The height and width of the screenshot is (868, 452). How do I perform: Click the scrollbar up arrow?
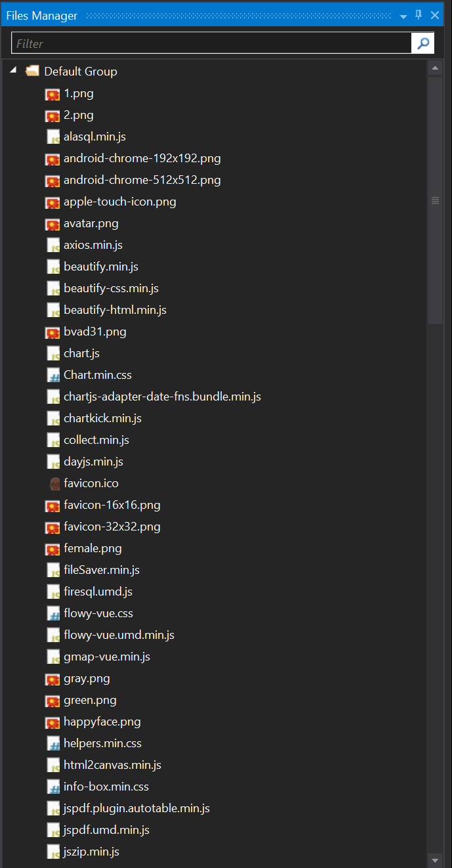[435, 68]
